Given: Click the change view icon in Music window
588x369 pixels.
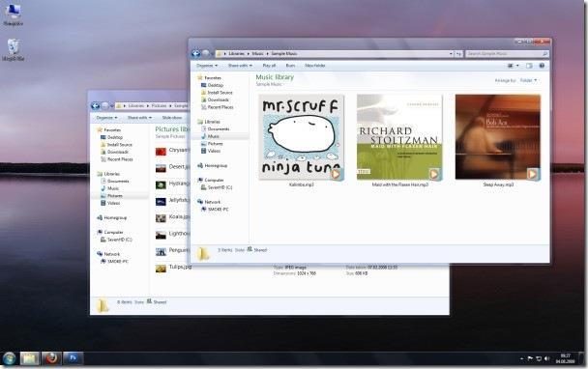Looking at the screenshot, I should [511, 66].
